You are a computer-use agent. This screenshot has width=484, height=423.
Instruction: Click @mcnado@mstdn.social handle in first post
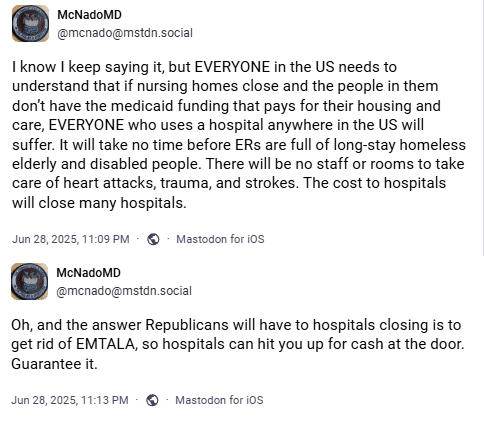[125, 33]
